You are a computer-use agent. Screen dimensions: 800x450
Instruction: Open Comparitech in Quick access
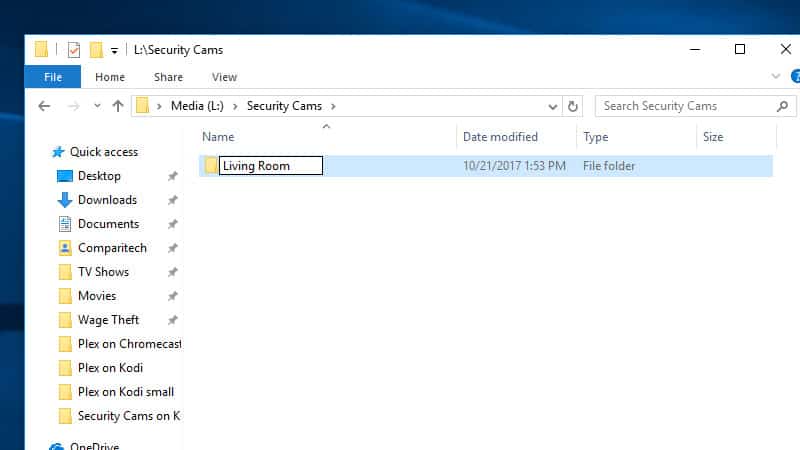[x=112, y=248]
